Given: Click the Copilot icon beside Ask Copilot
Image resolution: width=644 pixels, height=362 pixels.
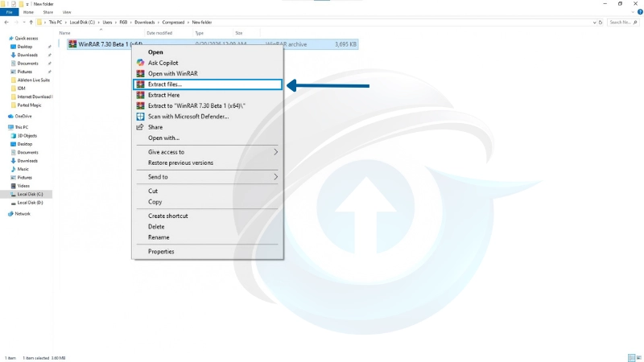Looking at the screenshot, I should click(x=140, y=63).
